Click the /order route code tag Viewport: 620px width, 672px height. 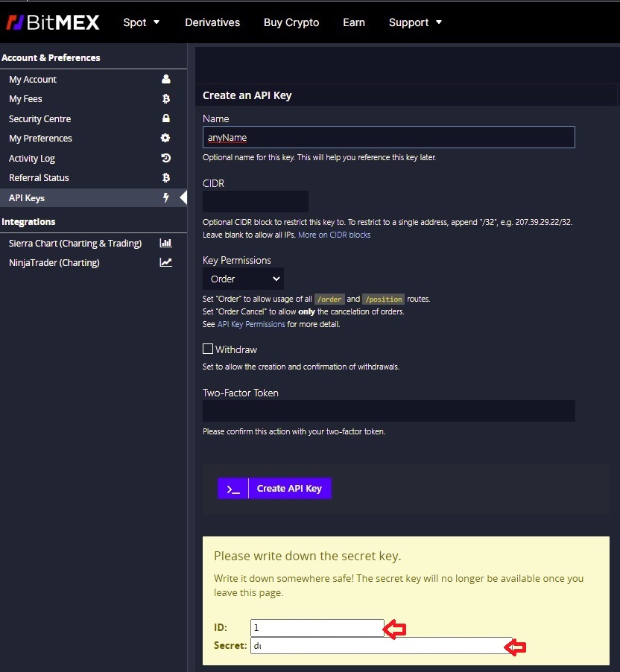[x=329, y=299]
